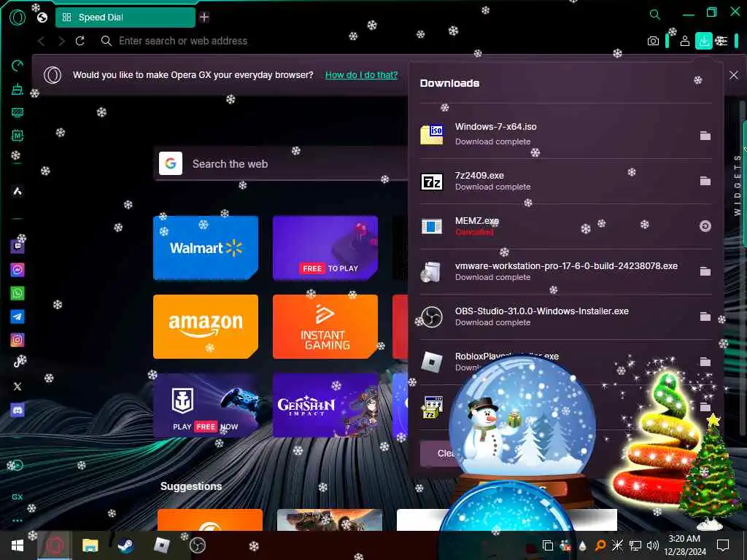
Task: Click the GX settings sidebar button
Action: pos(18,497)
